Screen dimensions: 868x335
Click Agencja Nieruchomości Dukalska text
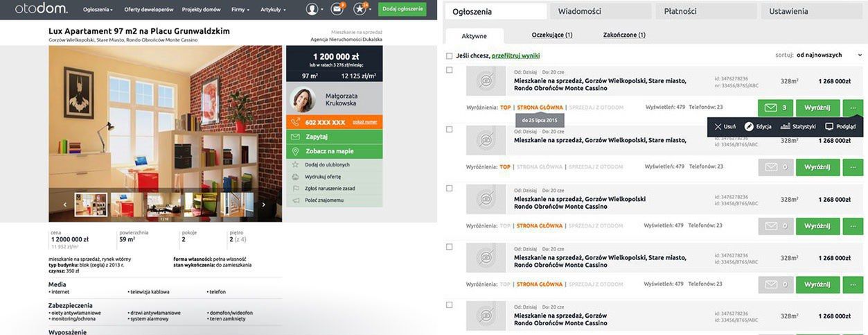click(x=346, y=40)
